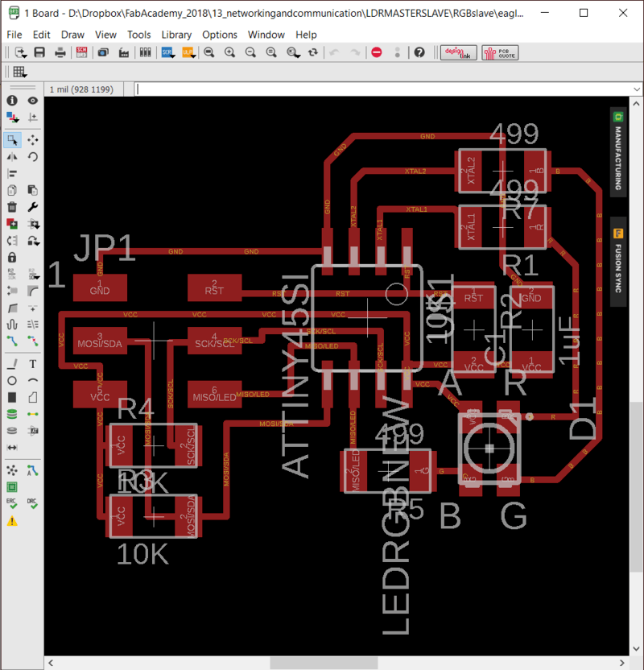Open the ULP run dropdown

(x=188, y=52)
